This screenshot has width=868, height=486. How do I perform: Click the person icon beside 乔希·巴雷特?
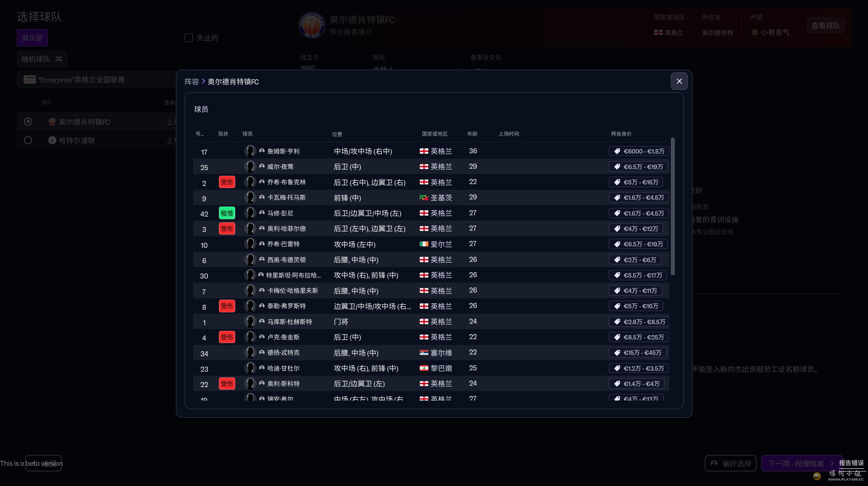pos(262,244)
